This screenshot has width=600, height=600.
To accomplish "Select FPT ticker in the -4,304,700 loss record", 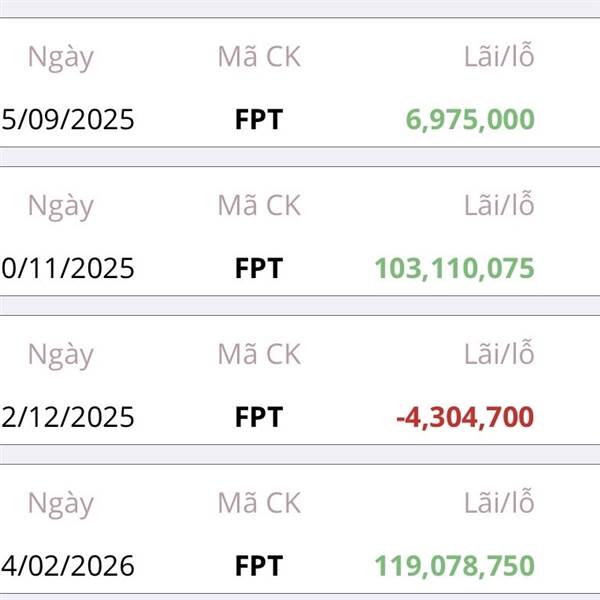I will (259, 417).
